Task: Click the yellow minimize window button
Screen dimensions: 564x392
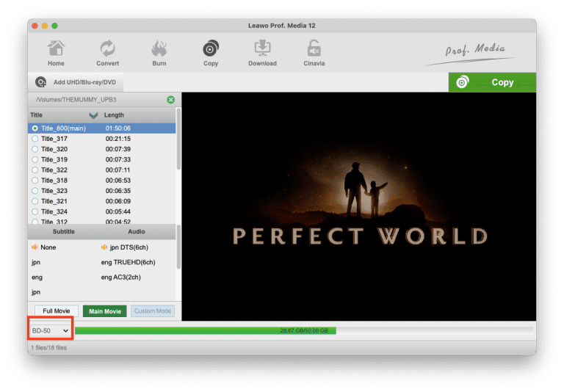Action: (45, 26)
